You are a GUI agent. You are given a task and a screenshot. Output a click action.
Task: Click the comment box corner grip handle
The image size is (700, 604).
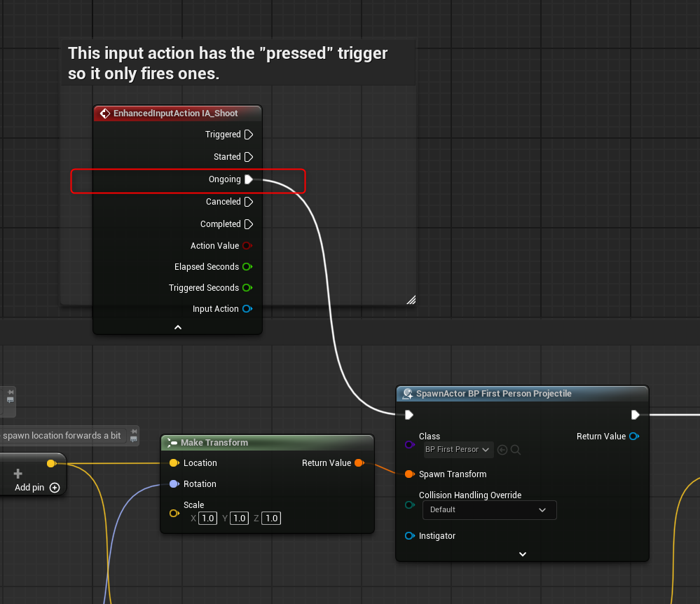tap(411, 300)
